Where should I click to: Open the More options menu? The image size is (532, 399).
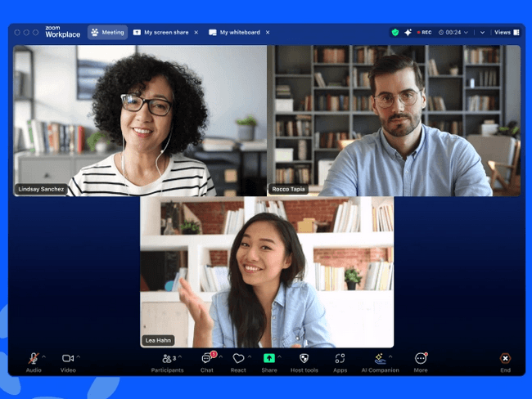421,362
